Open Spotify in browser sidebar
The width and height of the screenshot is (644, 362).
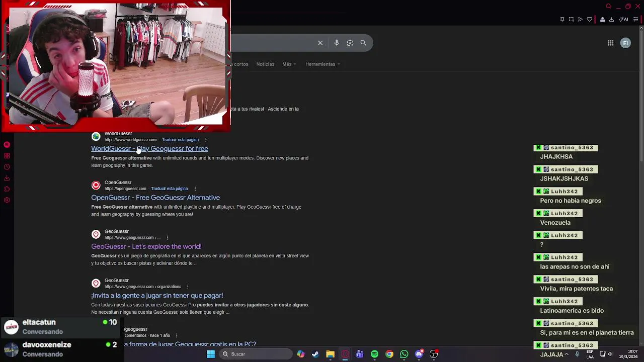(x=7, y=145)
